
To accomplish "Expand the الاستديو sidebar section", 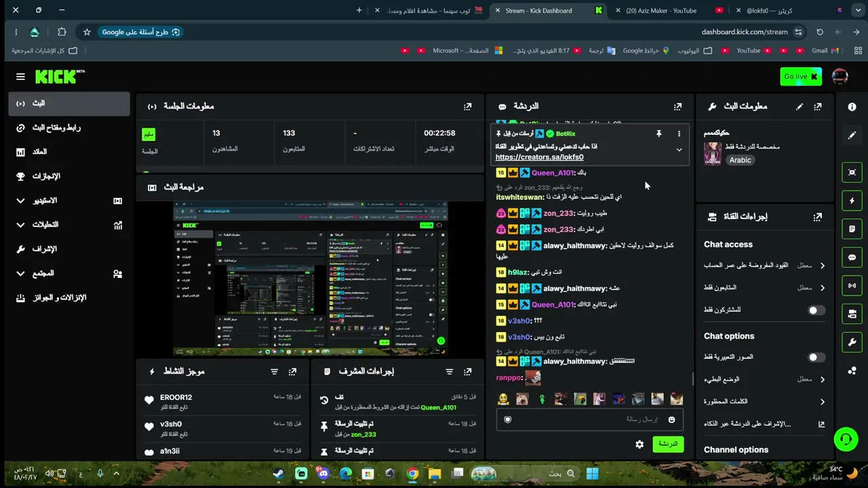I will click(x=20, y=201).
